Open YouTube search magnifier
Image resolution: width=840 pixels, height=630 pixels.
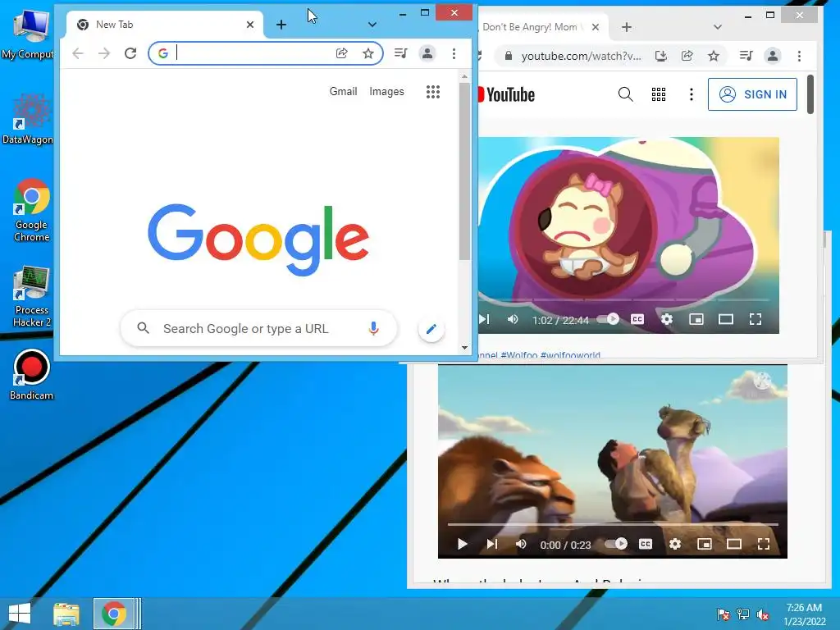(625, 94)
